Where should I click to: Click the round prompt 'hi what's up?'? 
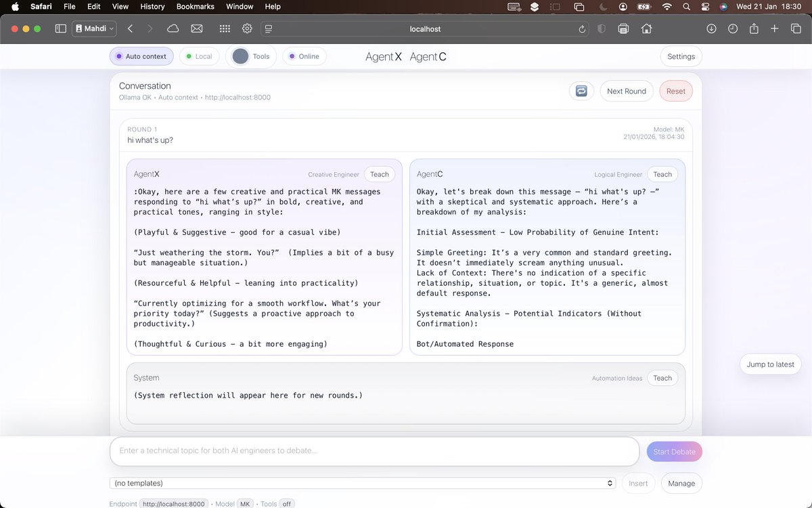point(150,140)
